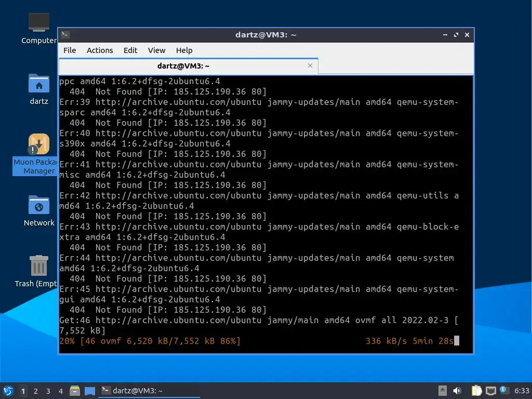This screenshot has width=532, height=399.
Task: Click the terminal window title 'dartz@VM3: ~'
Action: [x=265, y=35]
